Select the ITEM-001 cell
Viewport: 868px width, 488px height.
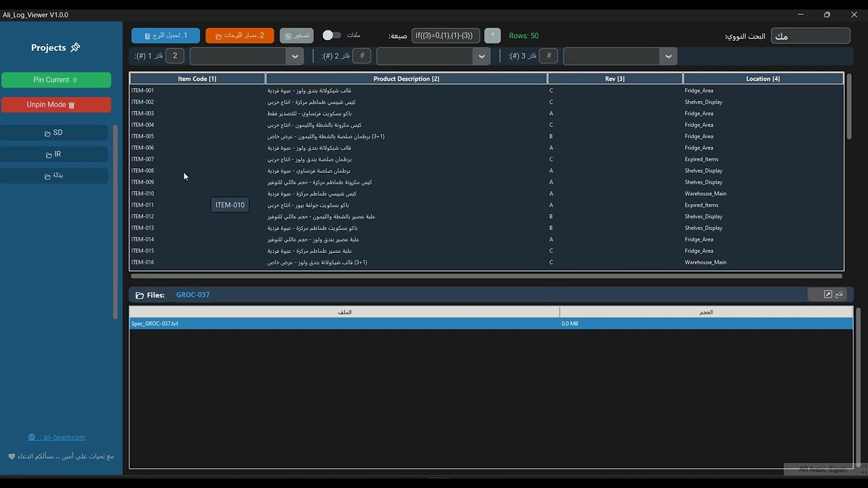pos(197,90)
